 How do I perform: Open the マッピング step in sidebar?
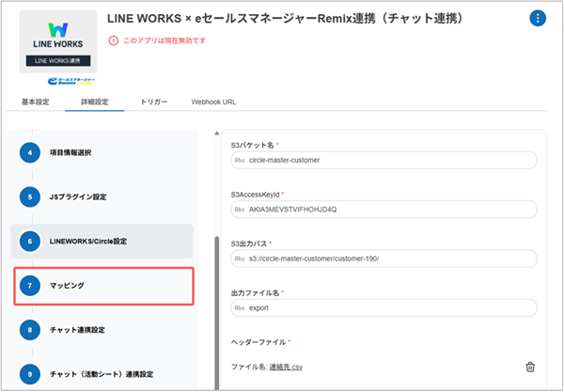[104, 286]
